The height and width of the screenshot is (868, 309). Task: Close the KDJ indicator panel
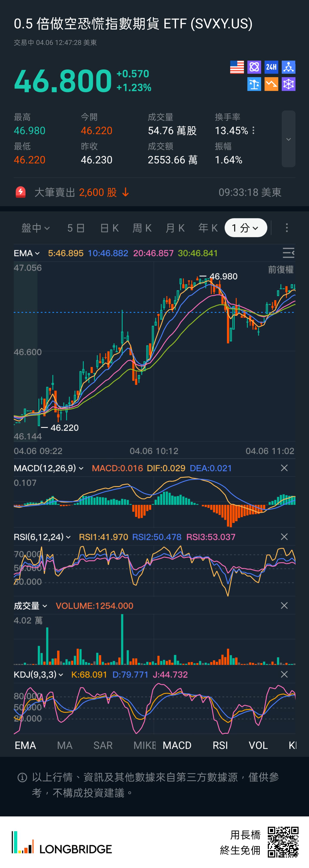(x=284, y=674)
